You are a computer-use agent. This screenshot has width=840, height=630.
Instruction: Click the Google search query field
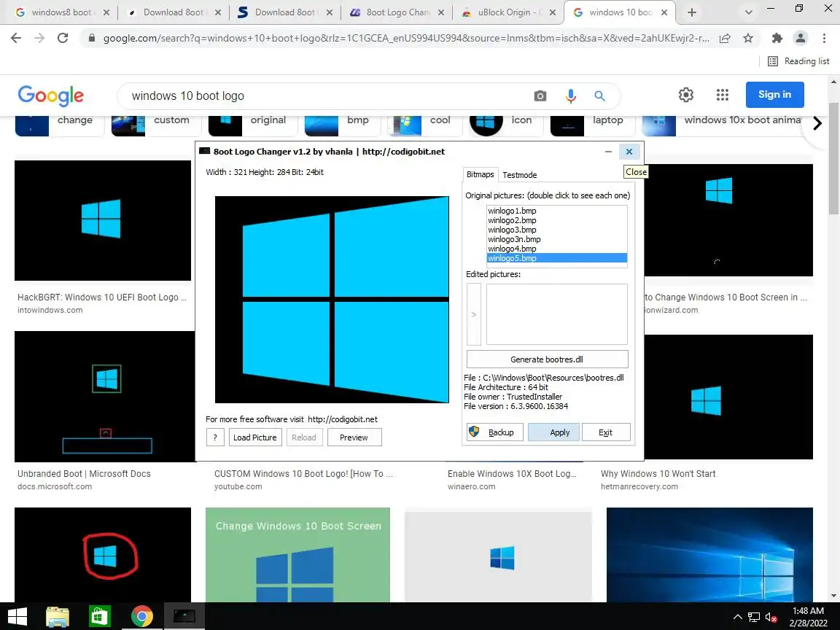322,96
